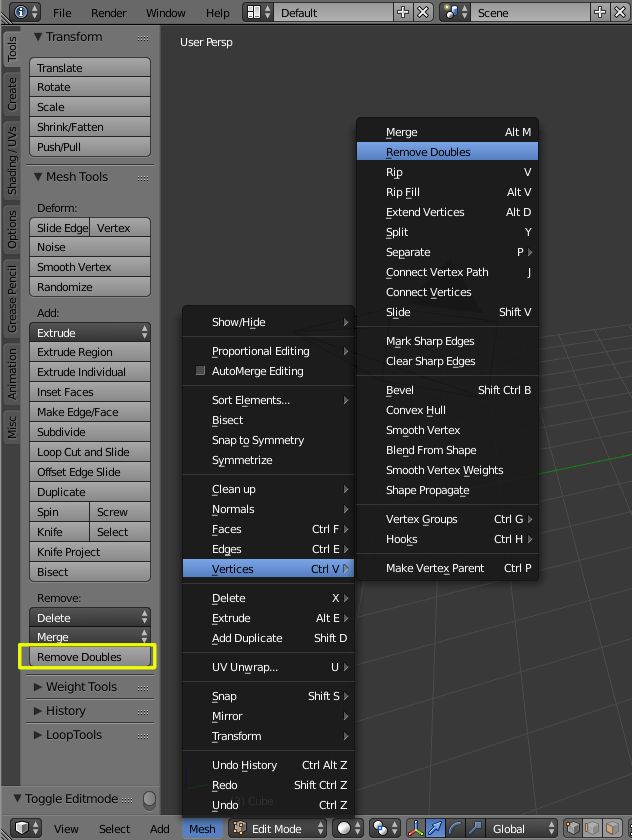Expand the LoopTools panel
Image resolution: width=632 pixels, height=840 pixels.
(x=37, y=735)
